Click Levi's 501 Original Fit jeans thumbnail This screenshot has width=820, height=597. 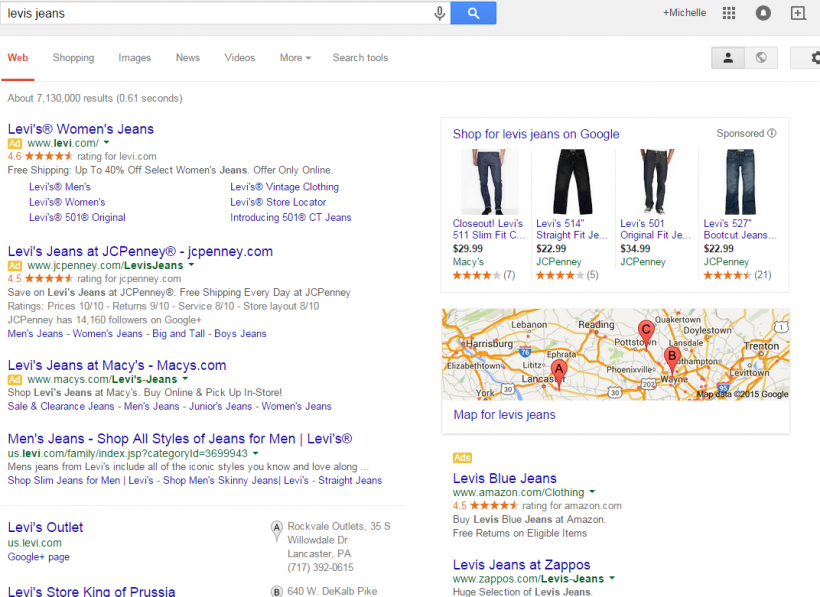(656, 182)
